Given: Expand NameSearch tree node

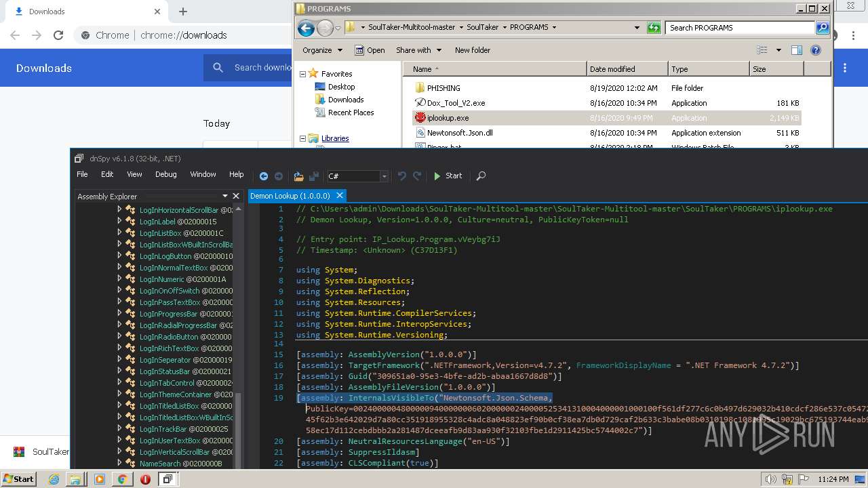Looking at the screenshot, I should [120, 464].
